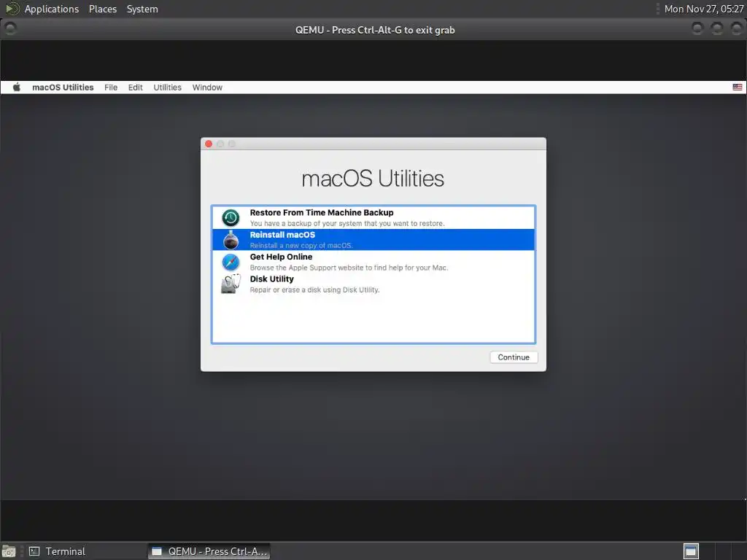Open the Applications menu icon
This screenshot has width=747, height=560.
12,9
